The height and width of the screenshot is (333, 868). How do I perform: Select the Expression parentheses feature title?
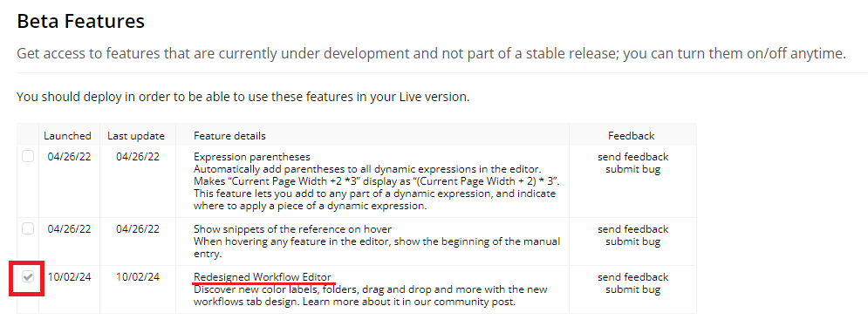(252, 157)
